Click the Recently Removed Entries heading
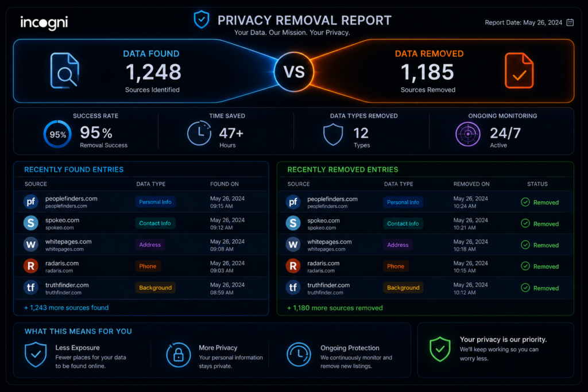 coord(343,170)
